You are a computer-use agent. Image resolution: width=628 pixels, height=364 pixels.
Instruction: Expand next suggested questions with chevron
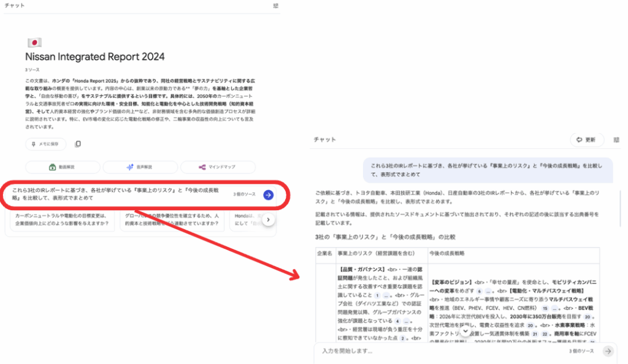click(x=268, y=219)
